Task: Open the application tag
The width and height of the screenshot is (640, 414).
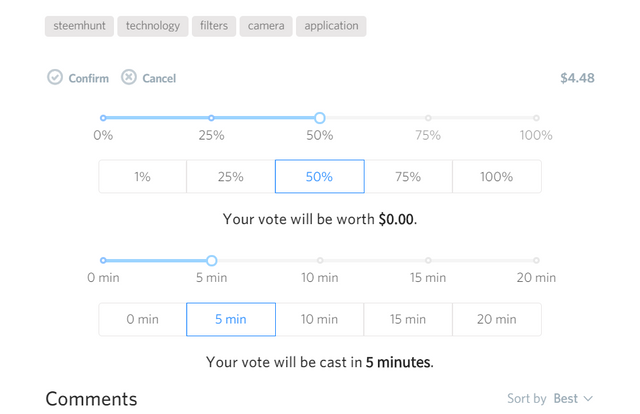Action: [x=331, y=26]
